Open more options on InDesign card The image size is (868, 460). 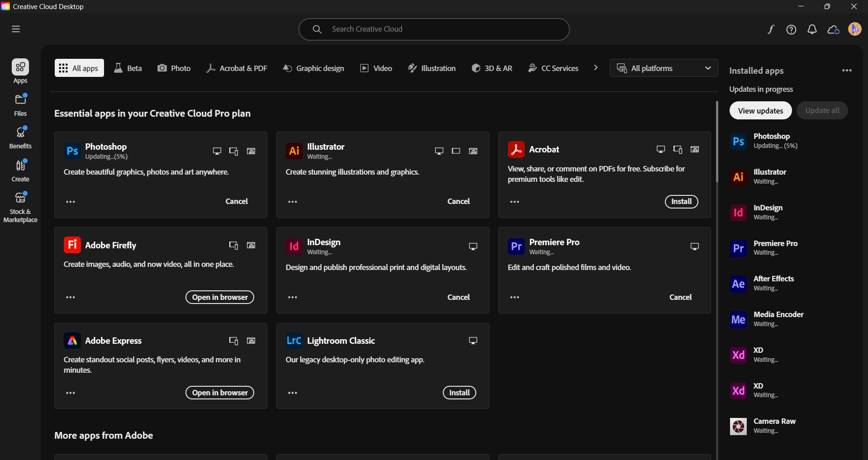click(x=293, y=297)
